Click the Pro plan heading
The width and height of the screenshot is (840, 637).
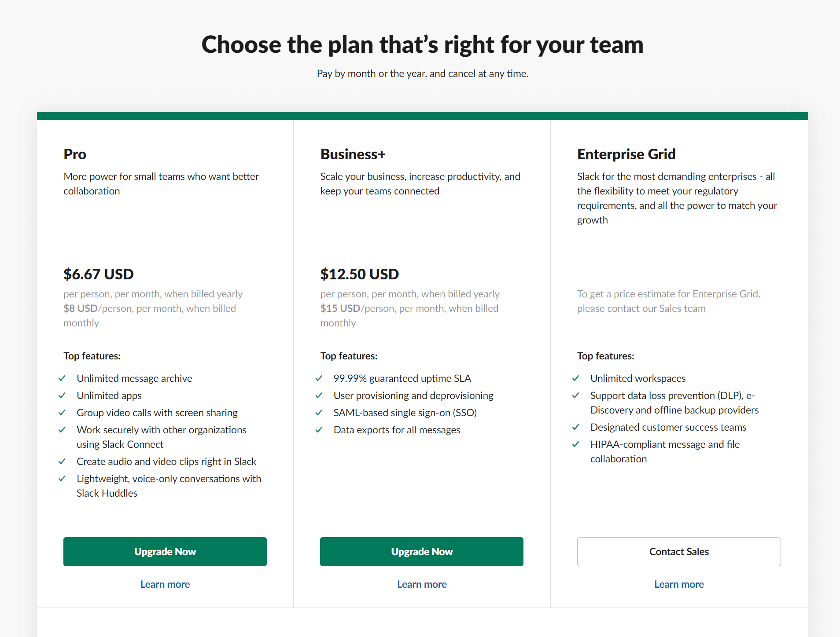coord(75,154)
